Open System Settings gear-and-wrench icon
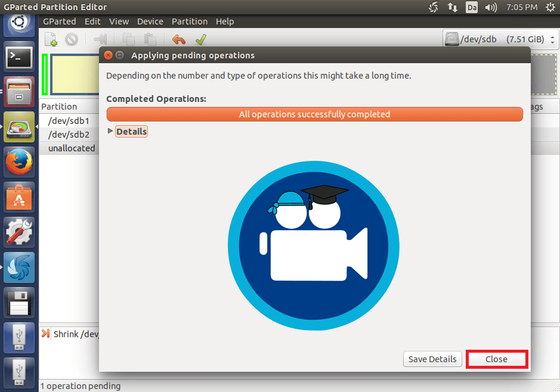Image resolution: width=560 pixels, height=392 pixels. 19,232
